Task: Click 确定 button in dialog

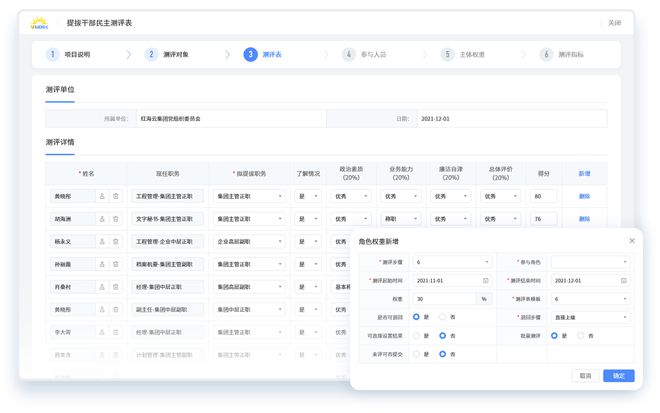Action: coord(618,376)
